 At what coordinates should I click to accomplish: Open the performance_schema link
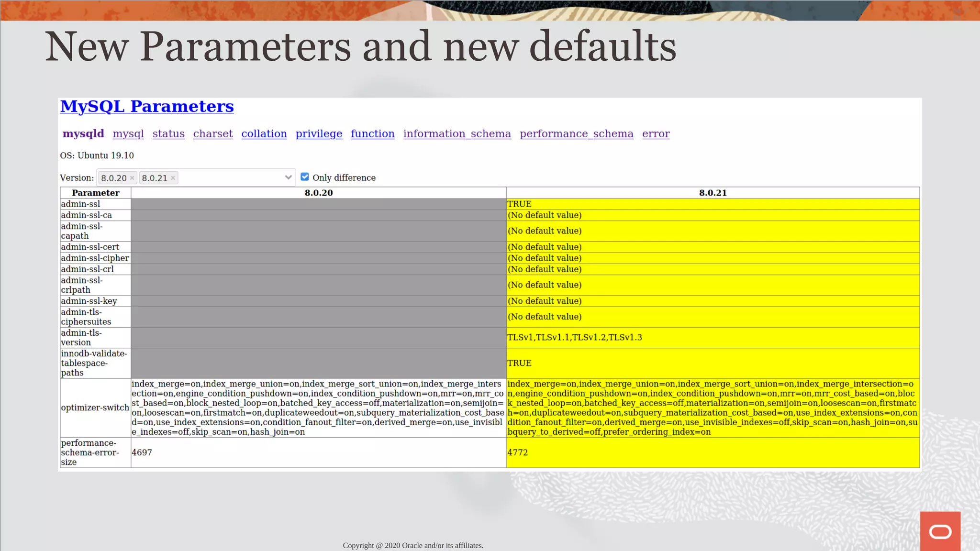point(577,134)
